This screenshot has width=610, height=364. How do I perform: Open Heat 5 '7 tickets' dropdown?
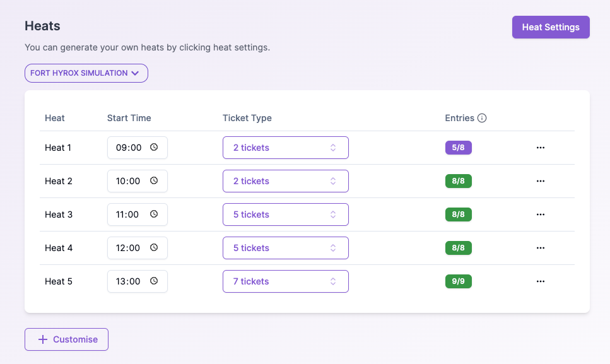tap(285, 281)
